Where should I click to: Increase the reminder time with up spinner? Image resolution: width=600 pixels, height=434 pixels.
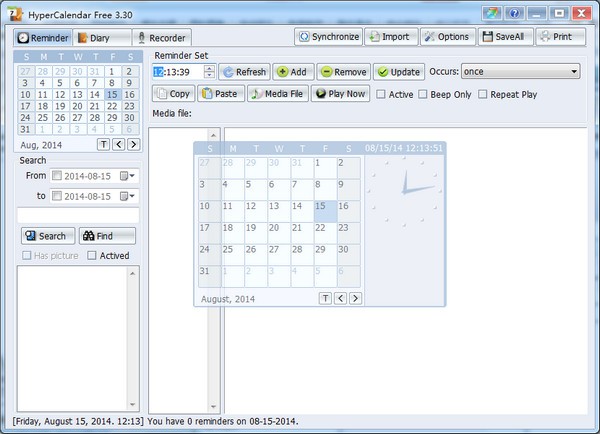point(209,68)
